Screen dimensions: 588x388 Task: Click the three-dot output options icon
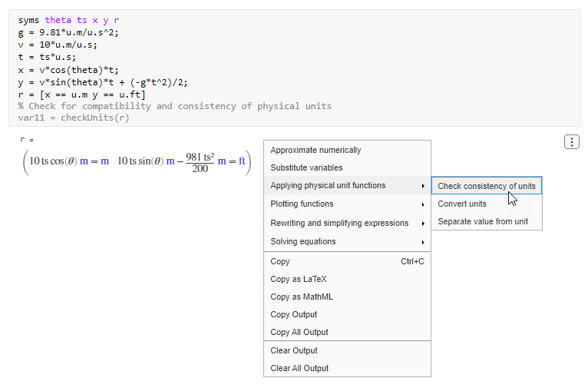pos(571,142)
